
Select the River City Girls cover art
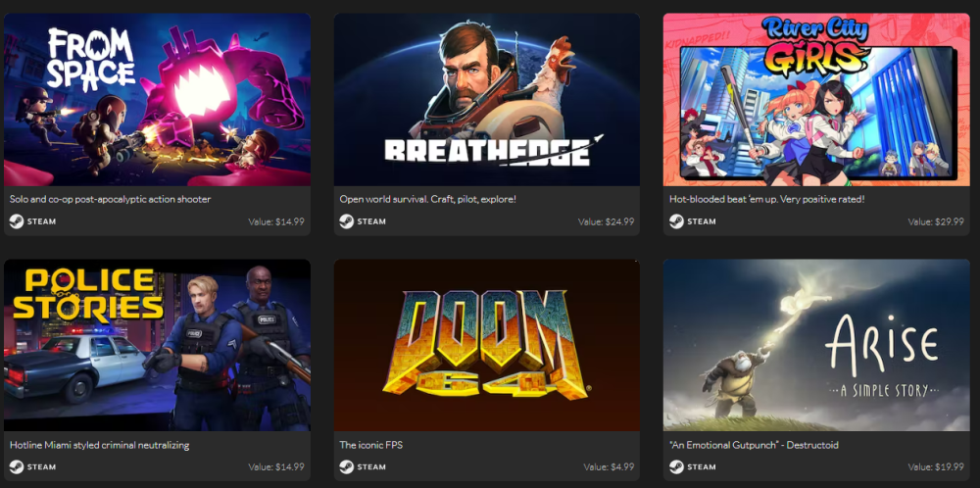coord(816,99)
